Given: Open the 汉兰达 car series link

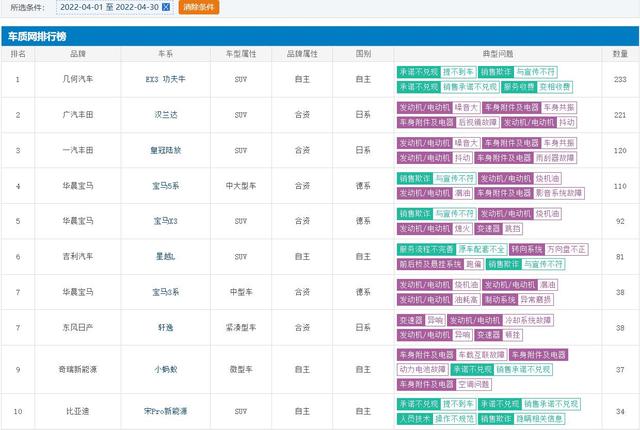Looking at the screenshot, I should pos(165,115).
